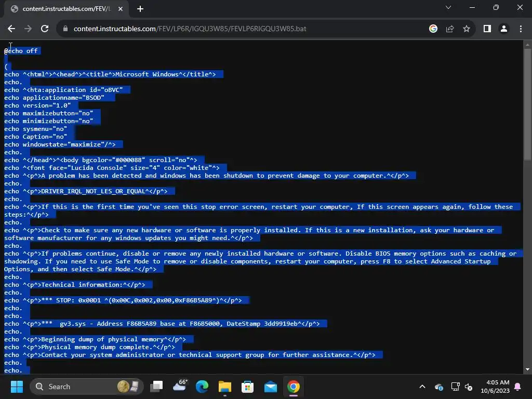This screenshot has height=399, width=532.
Task: Open Microsoft Store from the taskbar
Action: point(247,387)
